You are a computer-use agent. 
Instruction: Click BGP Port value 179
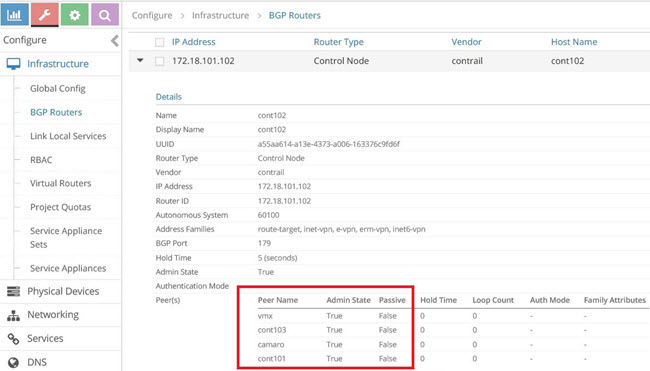tap(264, 243)
